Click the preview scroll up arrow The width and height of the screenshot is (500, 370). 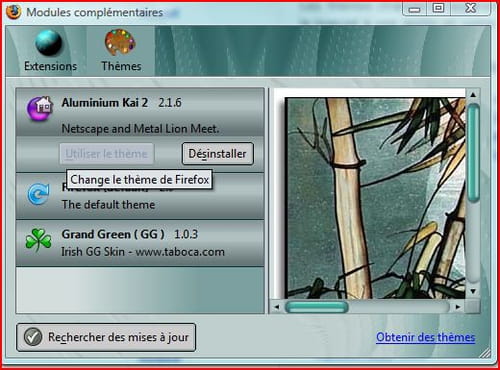click(473, 95)
